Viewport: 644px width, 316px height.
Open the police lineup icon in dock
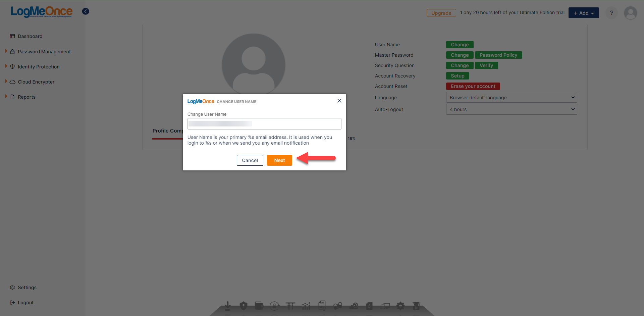290,306
